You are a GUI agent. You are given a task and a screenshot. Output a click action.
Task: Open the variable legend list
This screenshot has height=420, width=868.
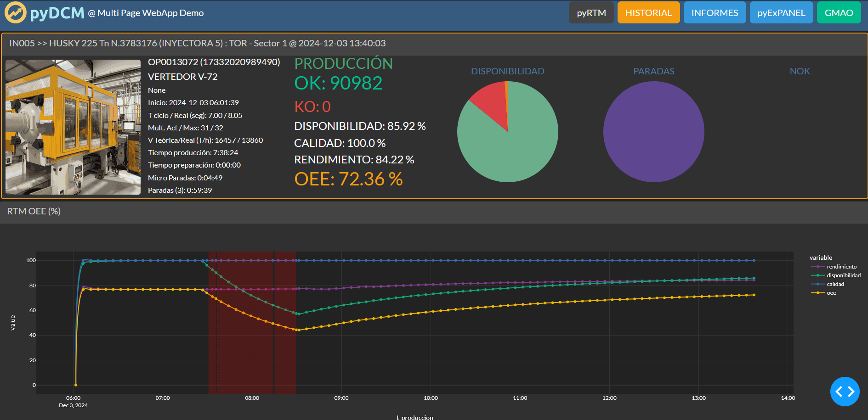click(x=821, y=258)
